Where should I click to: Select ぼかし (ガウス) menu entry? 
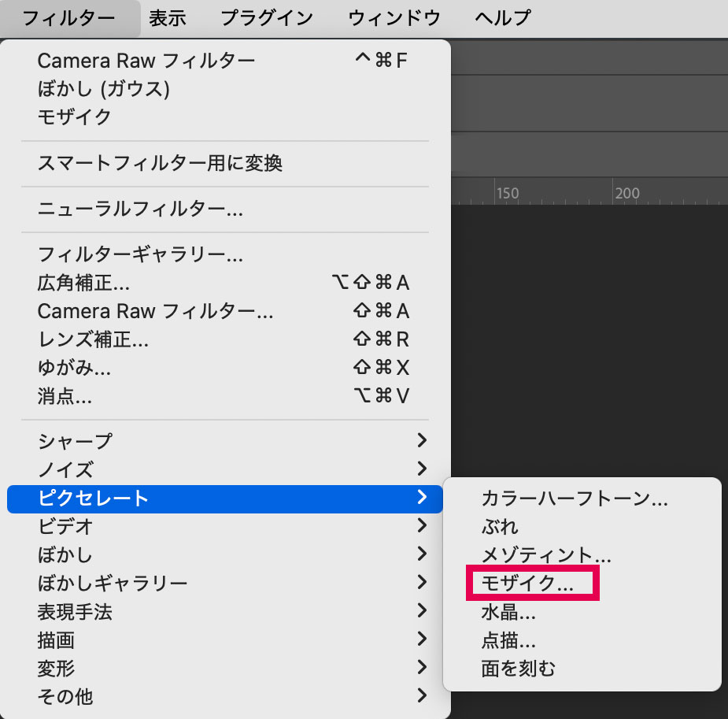tap(225, 89)
